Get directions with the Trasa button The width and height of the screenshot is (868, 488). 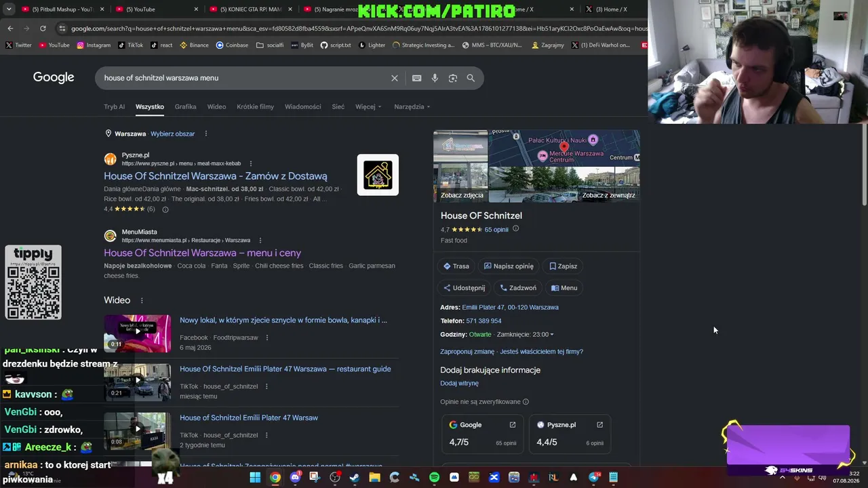click(456, 266)
